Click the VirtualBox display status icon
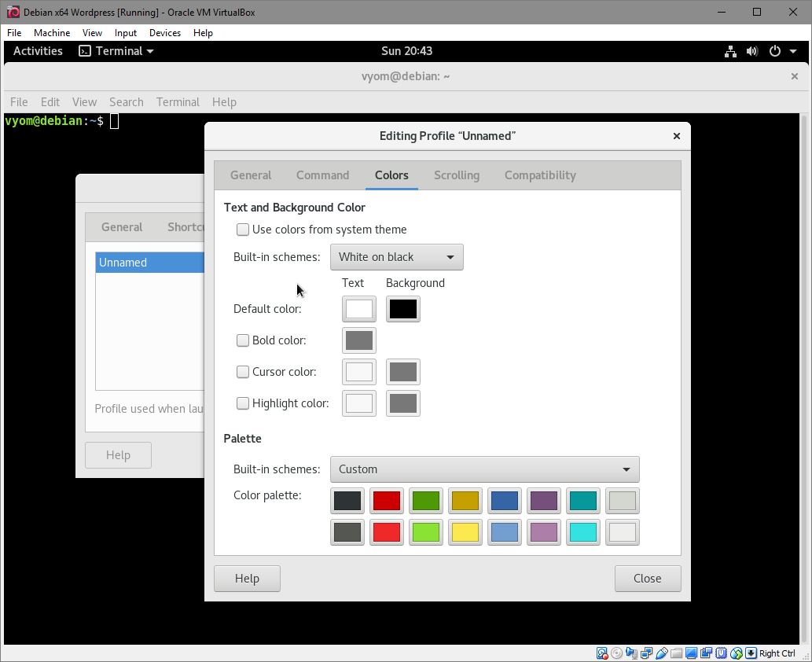 (x=691, y=653)
